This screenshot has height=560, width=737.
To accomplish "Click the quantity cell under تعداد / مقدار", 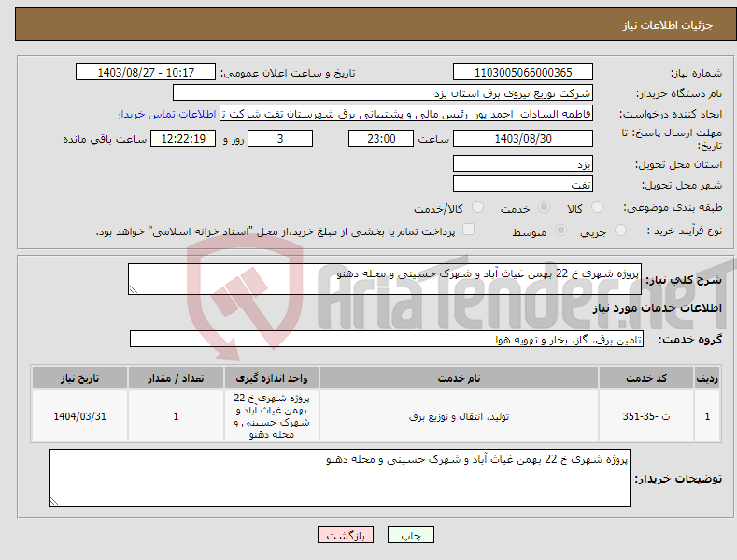I will pos(176,416).
